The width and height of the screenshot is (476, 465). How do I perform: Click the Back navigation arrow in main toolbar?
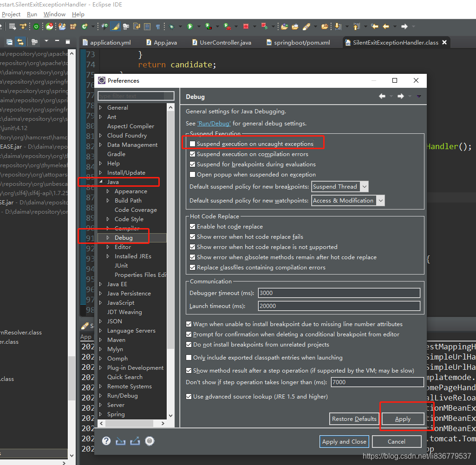(386, 26)
